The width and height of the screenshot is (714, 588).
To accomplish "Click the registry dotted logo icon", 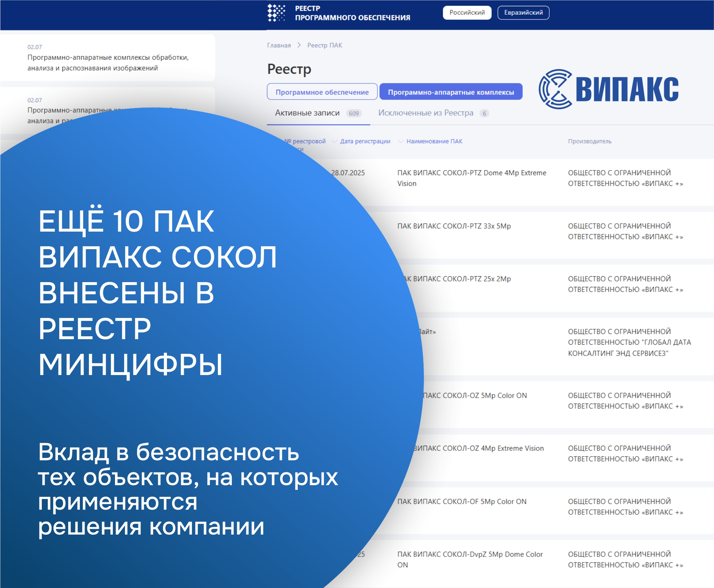I will (x=276, y=13).
